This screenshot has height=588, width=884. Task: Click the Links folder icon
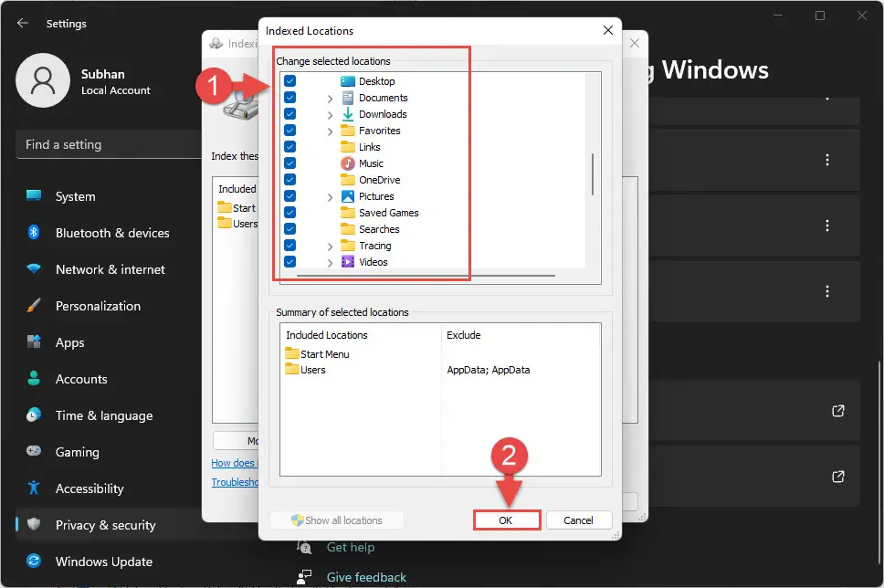pos(348,147)
